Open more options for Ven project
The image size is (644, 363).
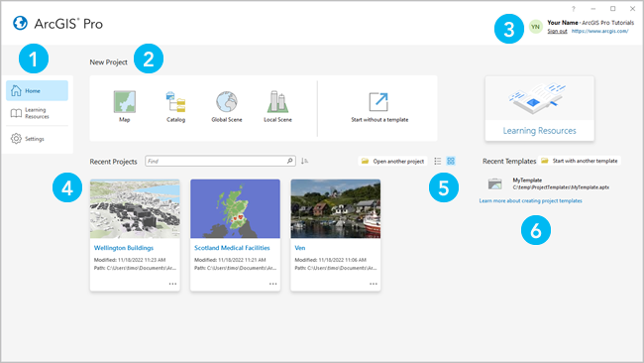(373, 284)
